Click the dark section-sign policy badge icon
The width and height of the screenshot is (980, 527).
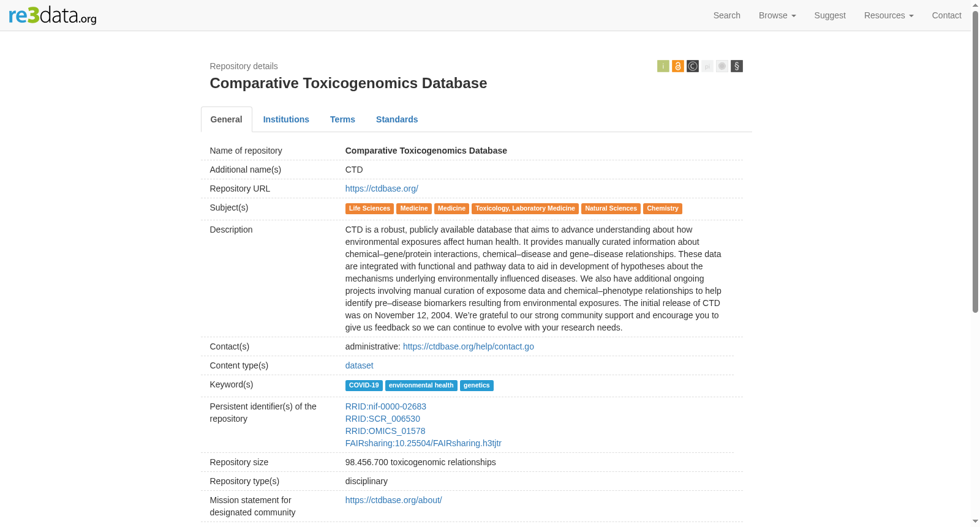coord(736,66)
